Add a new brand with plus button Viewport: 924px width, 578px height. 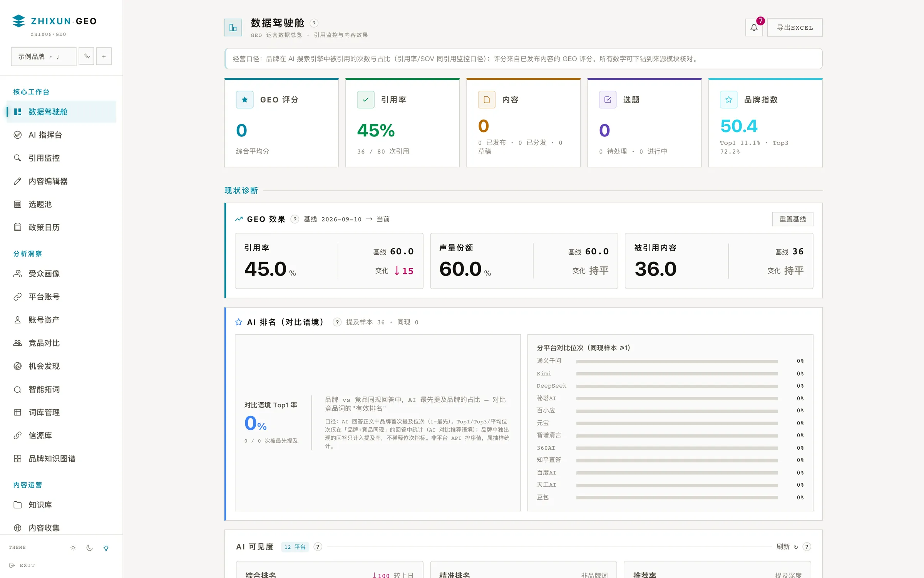[104, 57]
